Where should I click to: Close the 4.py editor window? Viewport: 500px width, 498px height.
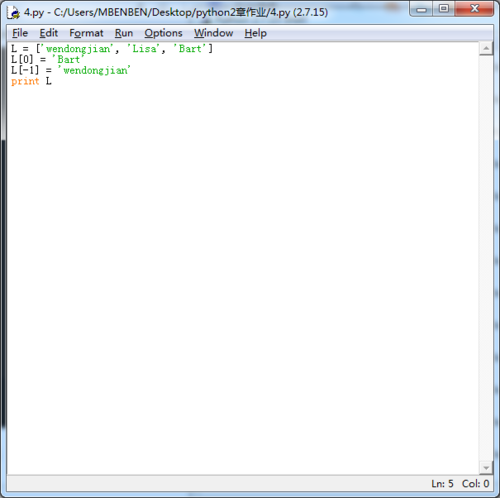click(474, 9)
